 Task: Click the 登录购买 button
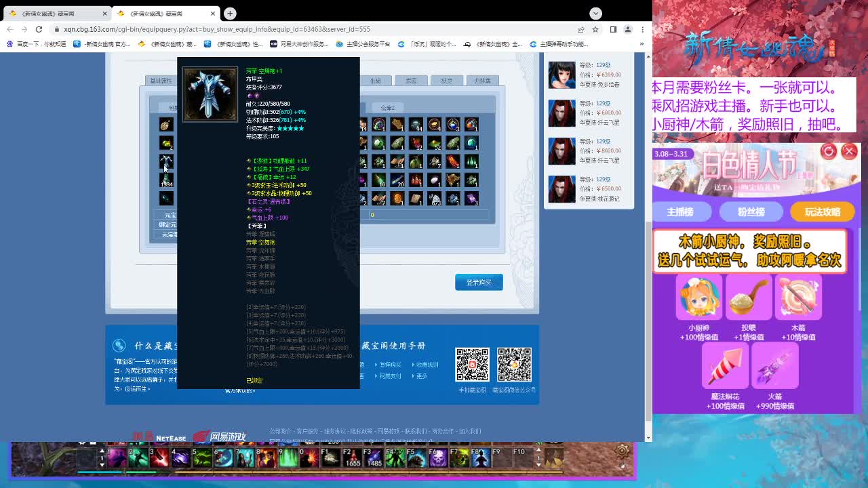coord(479,283)
